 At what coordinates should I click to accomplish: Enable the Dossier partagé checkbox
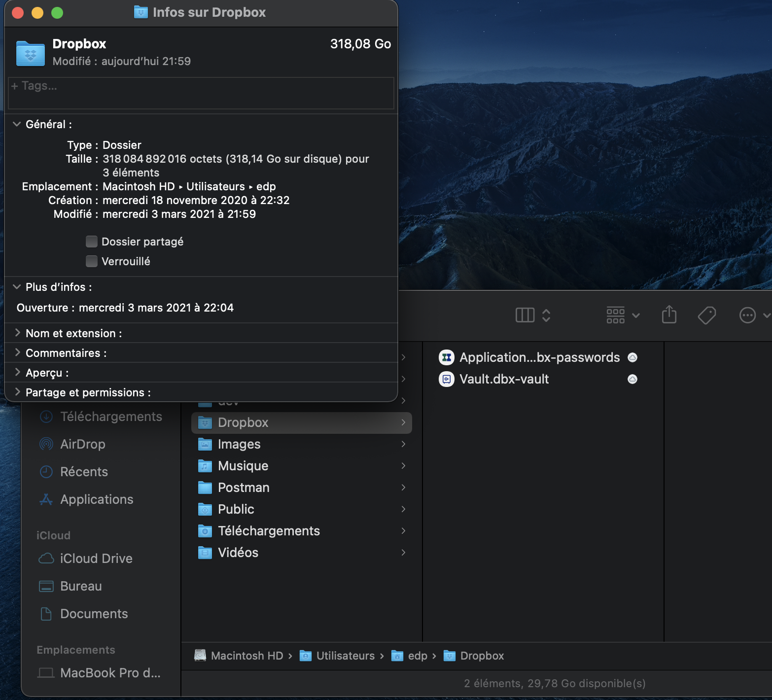92,242
